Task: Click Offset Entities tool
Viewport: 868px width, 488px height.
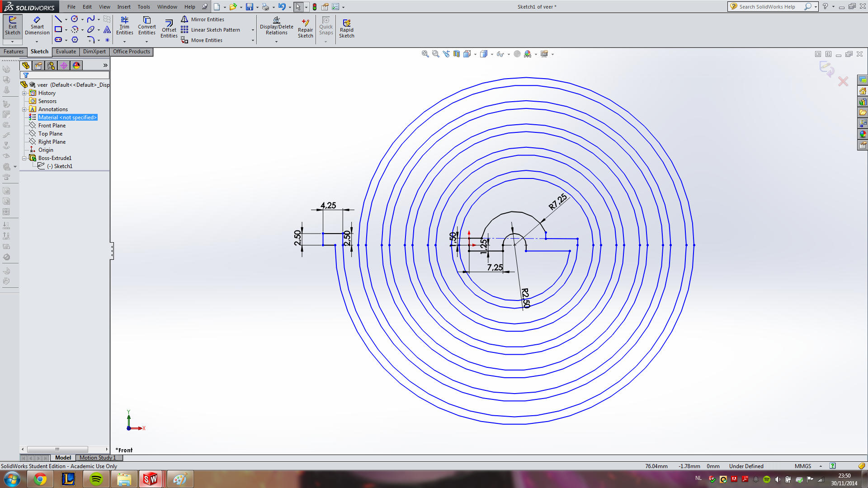Action: [169, 29]
